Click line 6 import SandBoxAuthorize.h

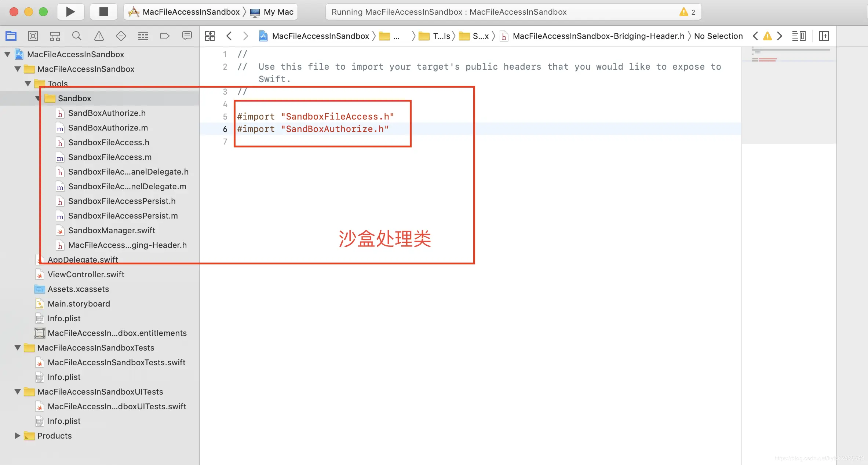click(313, 129)
